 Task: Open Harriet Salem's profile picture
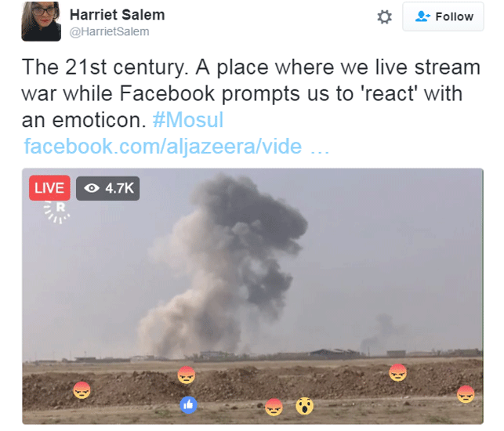coord(41,21)
